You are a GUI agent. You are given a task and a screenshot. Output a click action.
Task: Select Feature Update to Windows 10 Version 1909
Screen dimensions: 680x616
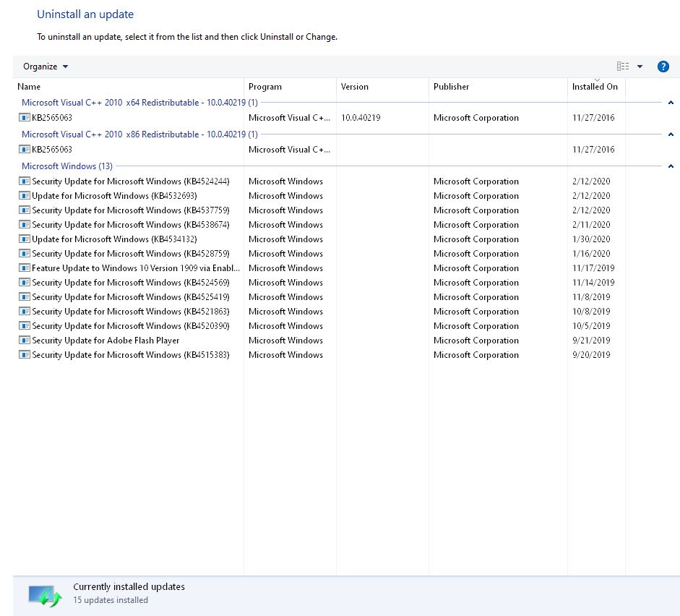pyautogui.click(x=136, y=268)
